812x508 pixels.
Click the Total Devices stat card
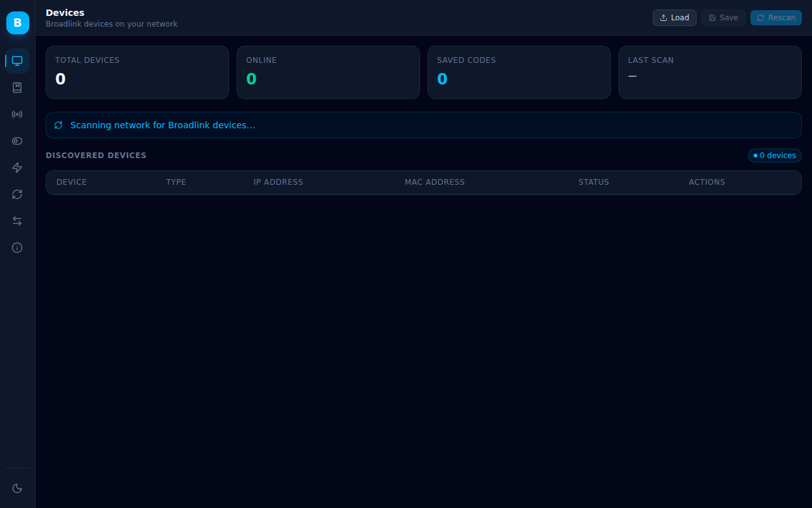coord(137,72)
